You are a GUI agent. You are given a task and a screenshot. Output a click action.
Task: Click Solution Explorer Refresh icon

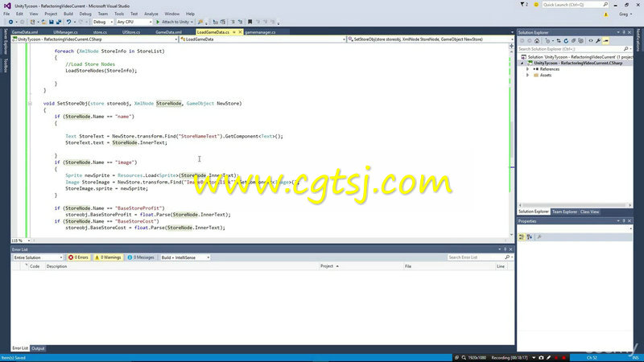566,41
